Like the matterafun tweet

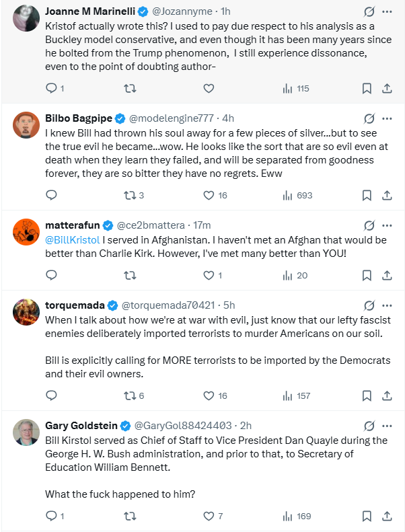tap(209, 275)
